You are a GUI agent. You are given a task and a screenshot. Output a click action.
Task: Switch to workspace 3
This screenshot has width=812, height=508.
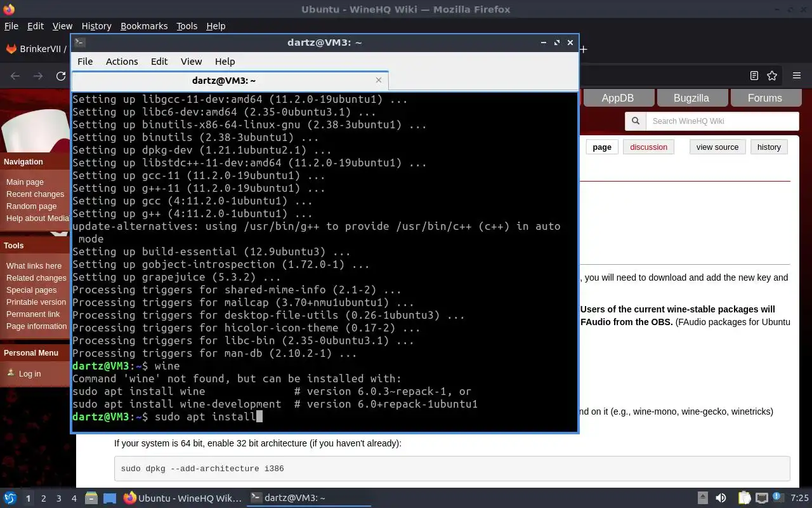point(59,498)
